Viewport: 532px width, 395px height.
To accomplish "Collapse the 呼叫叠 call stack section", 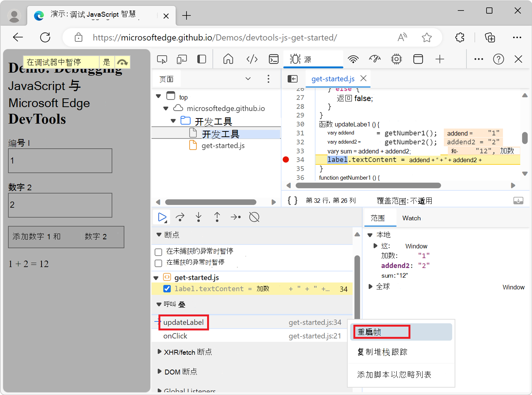I will pos(159,304).
